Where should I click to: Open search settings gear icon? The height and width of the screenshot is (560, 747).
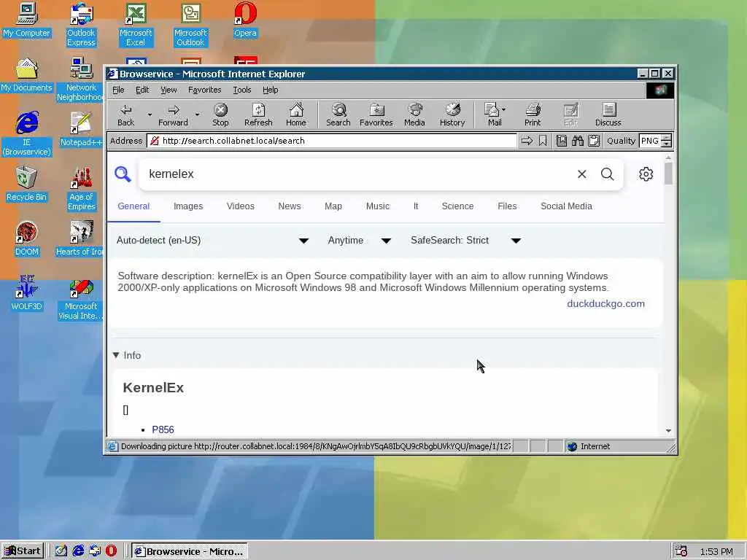646,174
